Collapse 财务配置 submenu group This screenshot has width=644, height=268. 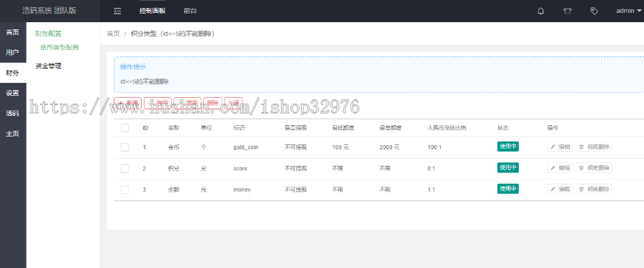pos(48,34)
